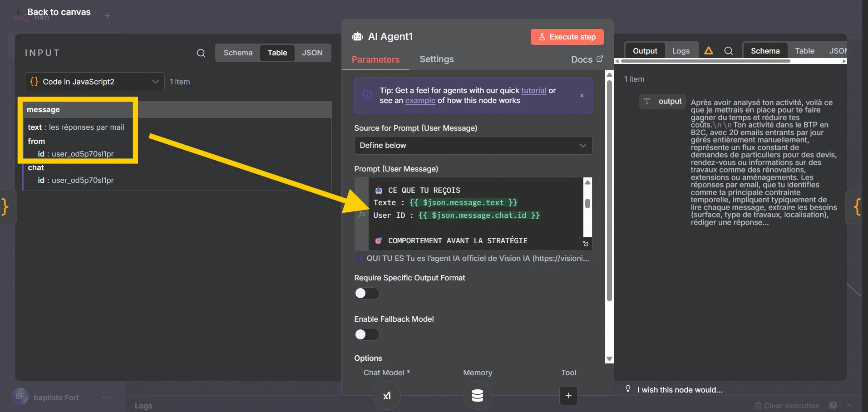Click the AI Agent1 robot icon
Screen dimensions: 868x412
358,37
